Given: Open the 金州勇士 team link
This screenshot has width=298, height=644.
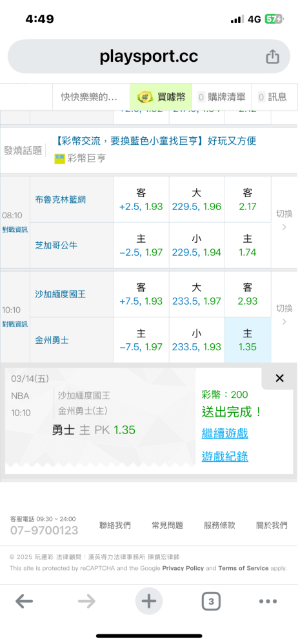Looking at the screenshot, I should click(52, 340).
